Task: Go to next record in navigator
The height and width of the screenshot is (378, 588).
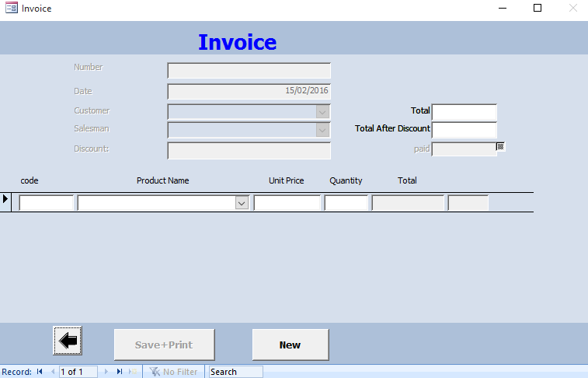Action: [106, 372]
